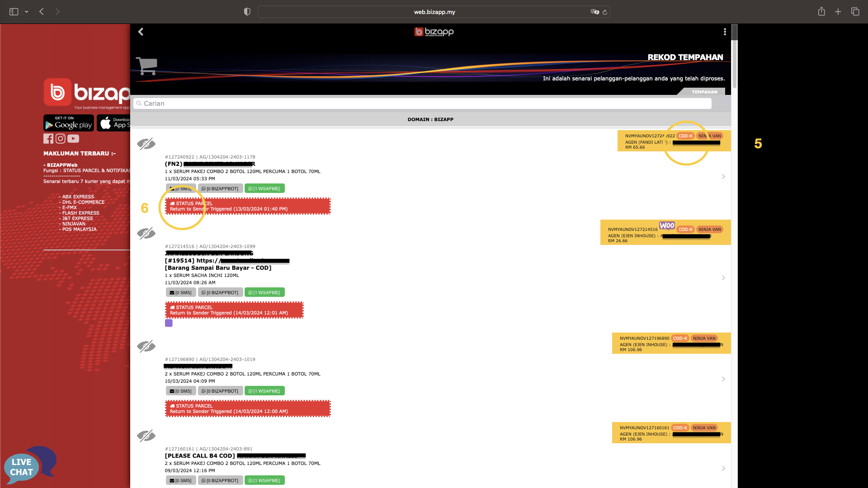
Task: Expand order #127240922 details chevron
Action: (723, 177)
